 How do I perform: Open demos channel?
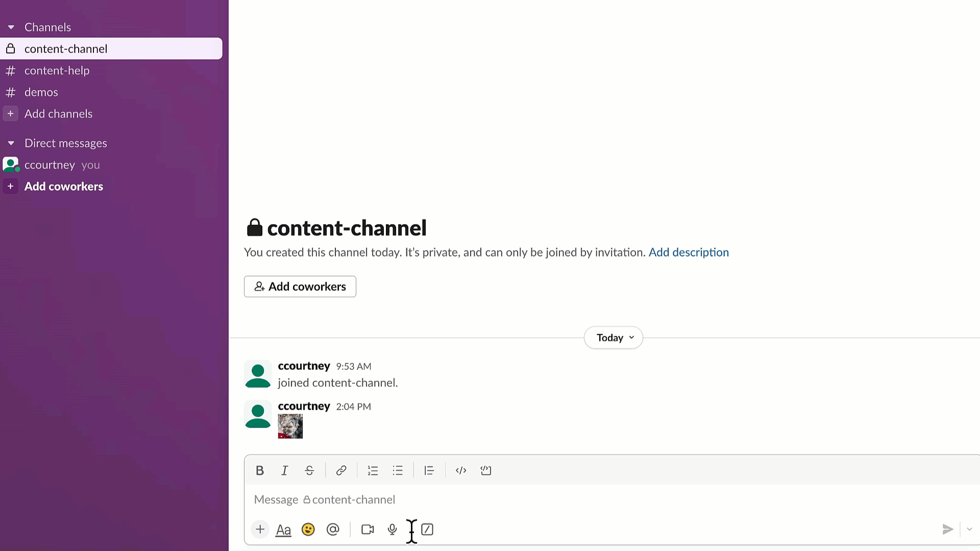41,91
